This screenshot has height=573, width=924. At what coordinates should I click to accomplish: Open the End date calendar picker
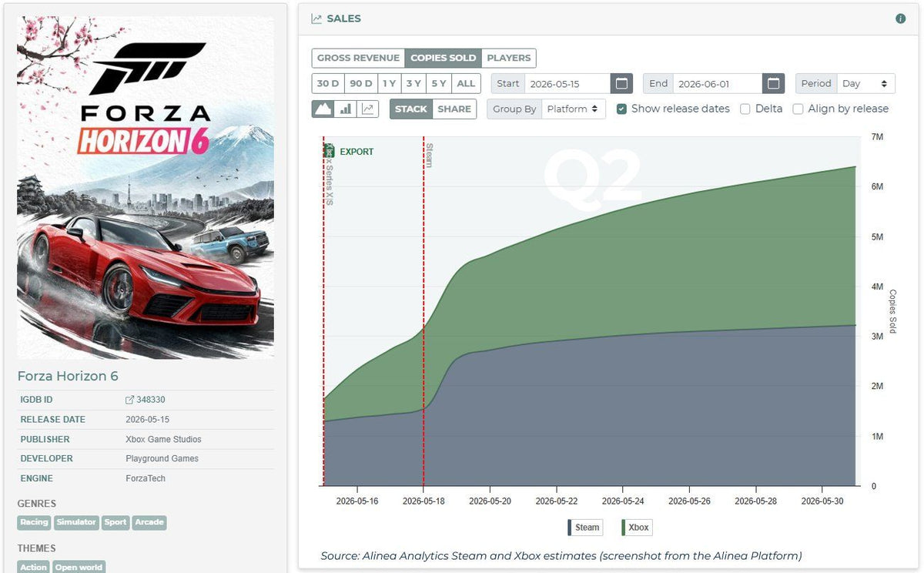774,83
